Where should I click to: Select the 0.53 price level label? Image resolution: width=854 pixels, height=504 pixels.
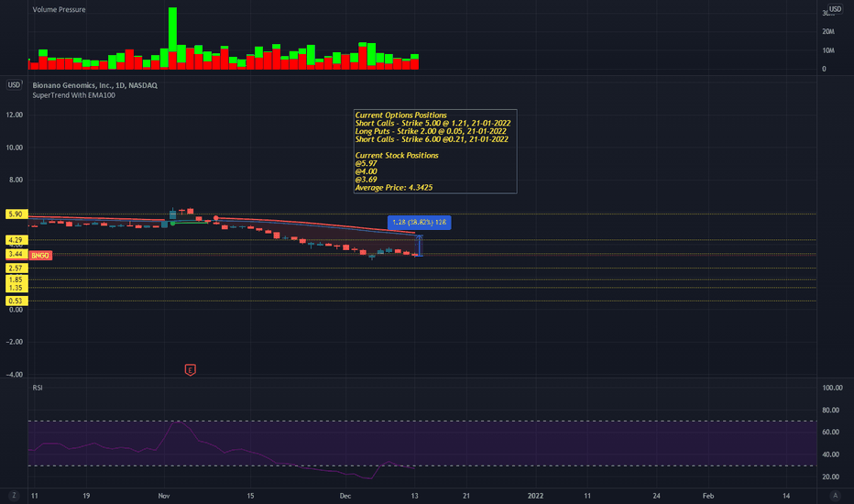[x=16, y=301]
